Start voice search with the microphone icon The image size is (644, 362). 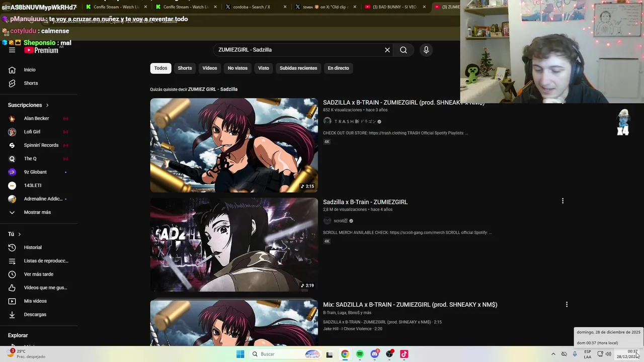coord(426,50)
